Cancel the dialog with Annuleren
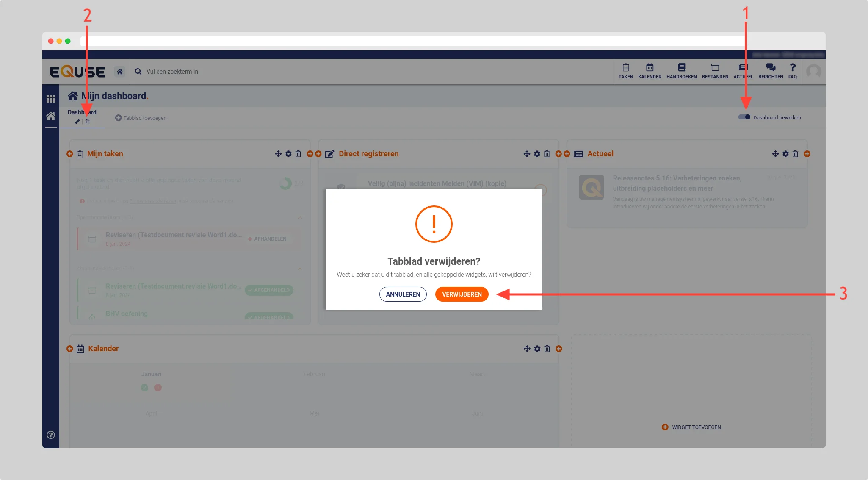Viewport: 868px width, 480px height. click(x=403, y=294)
